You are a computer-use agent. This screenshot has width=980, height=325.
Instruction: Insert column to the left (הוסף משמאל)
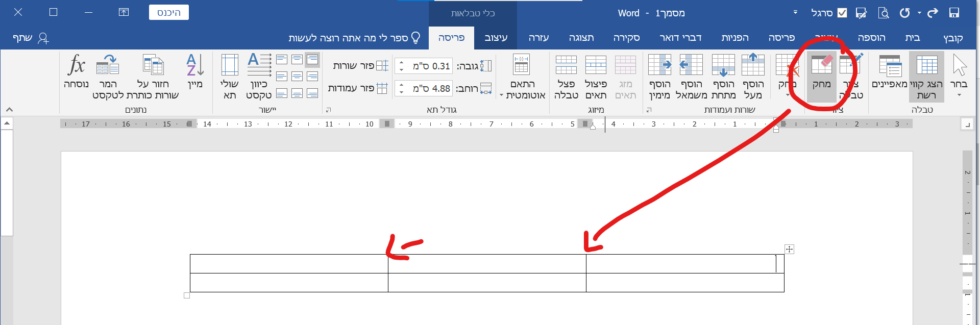pyautogui.click(x=692, y=77)
